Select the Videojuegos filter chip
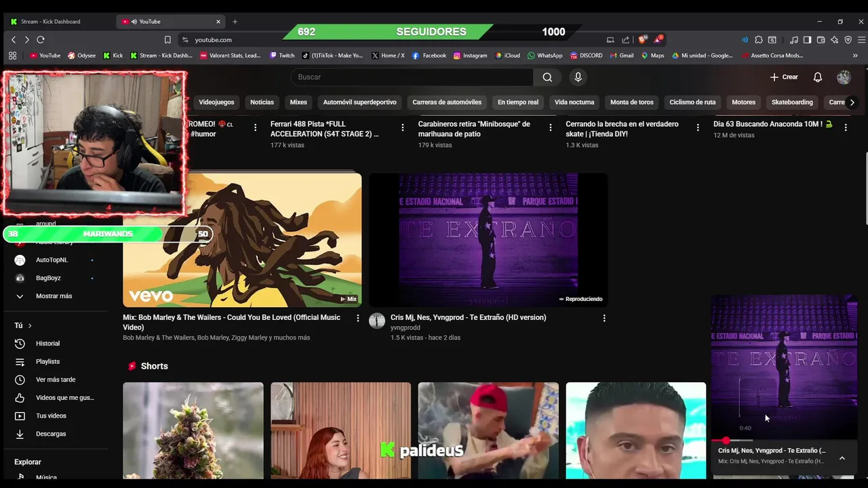The height and width of the screenshot is (488, 868). pyautogui.click(x=216, y=102)
